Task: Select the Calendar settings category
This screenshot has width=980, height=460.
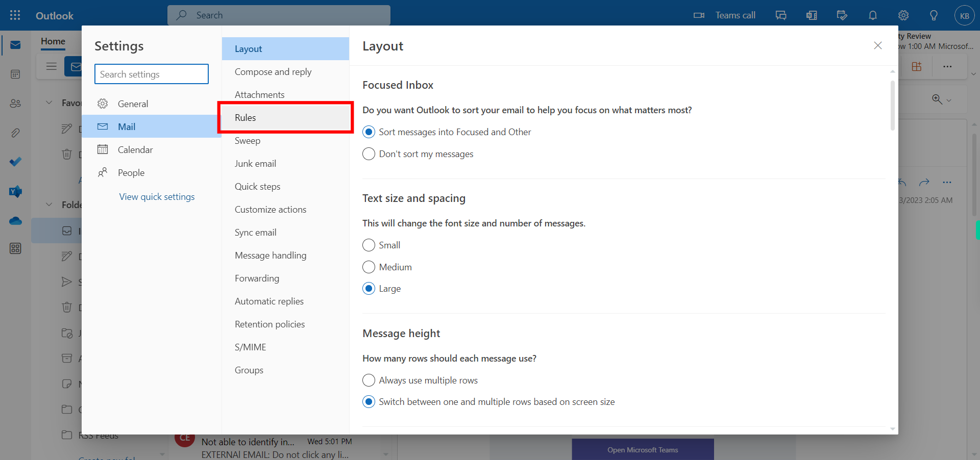Action: click(x=152, y=149)
